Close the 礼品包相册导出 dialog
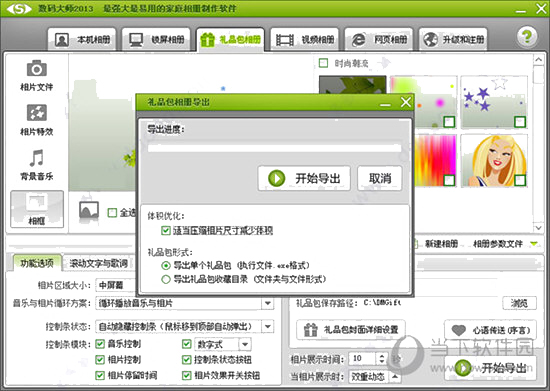This screenshot has width=550, height=391. [406, 102]
